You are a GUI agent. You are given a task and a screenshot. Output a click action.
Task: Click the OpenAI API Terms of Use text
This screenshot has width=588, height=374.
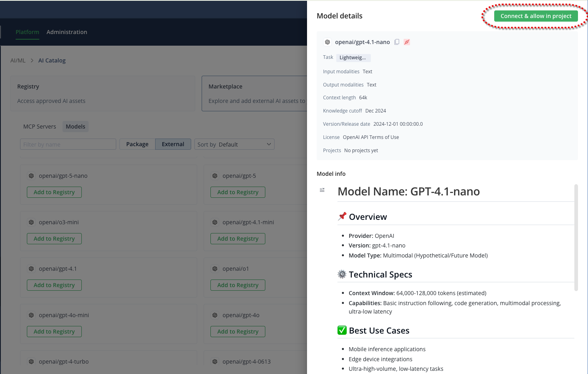click(x=371, y=137)
